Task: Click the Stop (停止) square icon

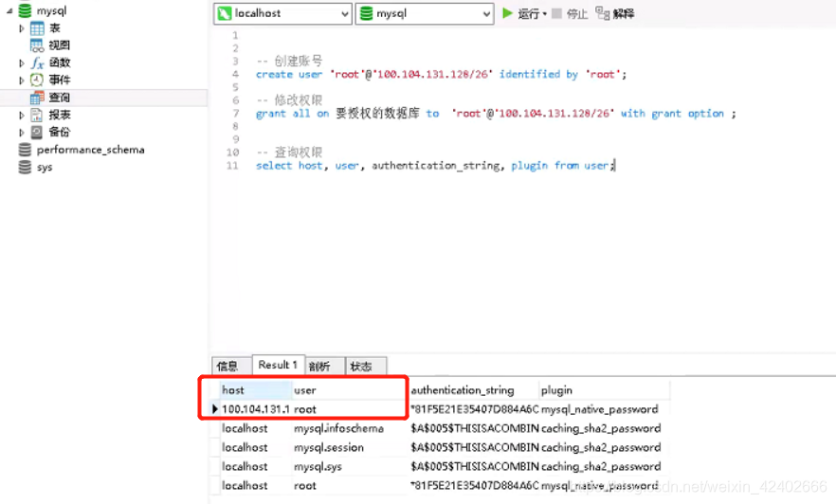Action: click(x=556, y=13)
